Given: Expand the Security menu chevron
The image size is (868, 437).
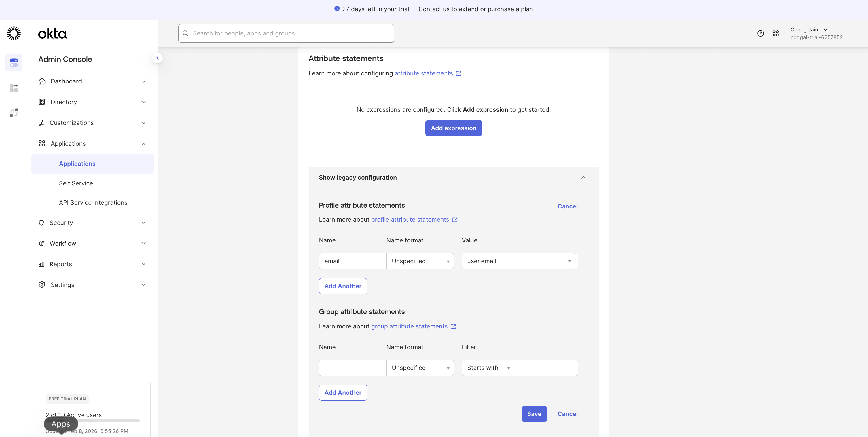Looking at the screenshot, I should click(143, 223).
